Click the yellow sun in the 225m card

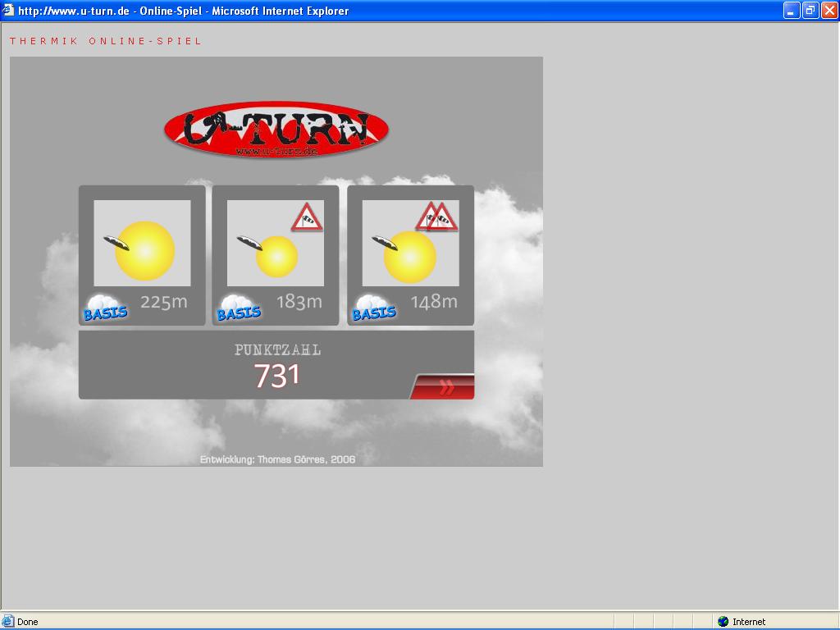[x=144, y=251]
